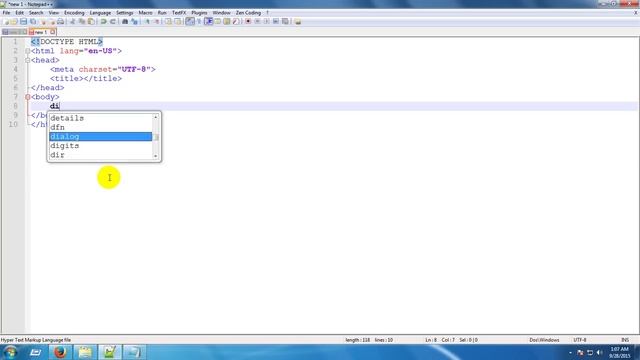Click the Zoom In toolbar icon

pos(147,21)
